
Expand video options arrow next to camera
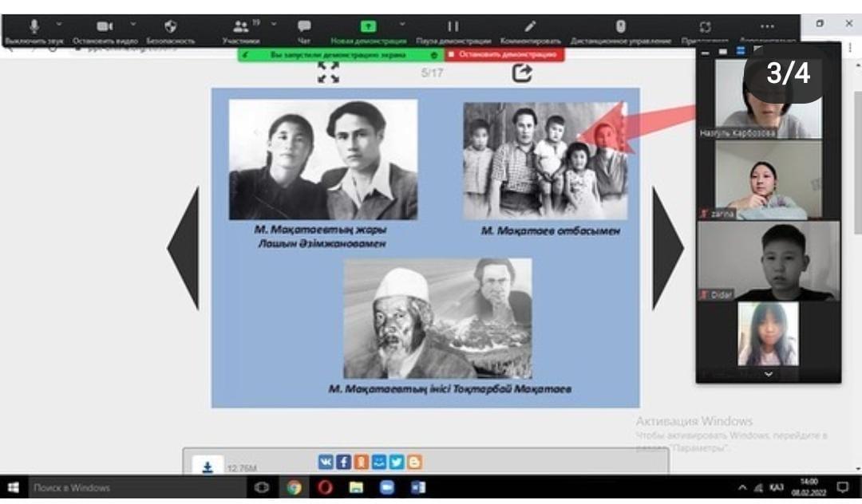tap(133, 24)
